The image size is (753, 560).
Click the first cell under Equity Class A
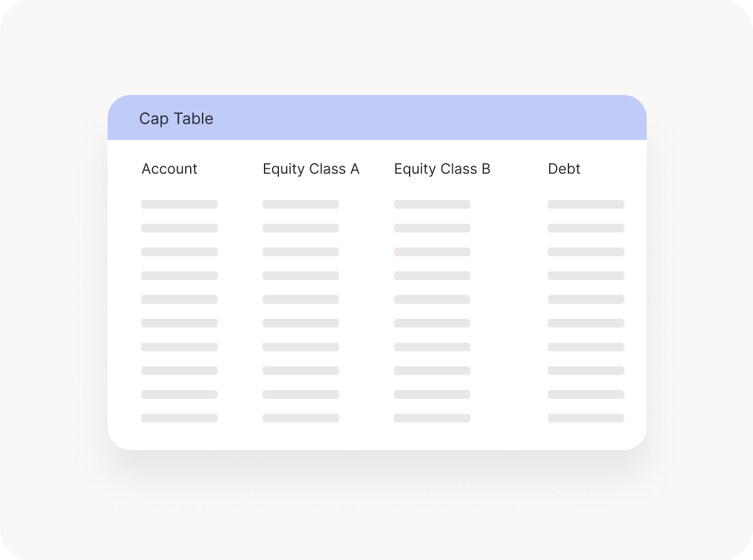pyautogui.click(x=301, y=204)
